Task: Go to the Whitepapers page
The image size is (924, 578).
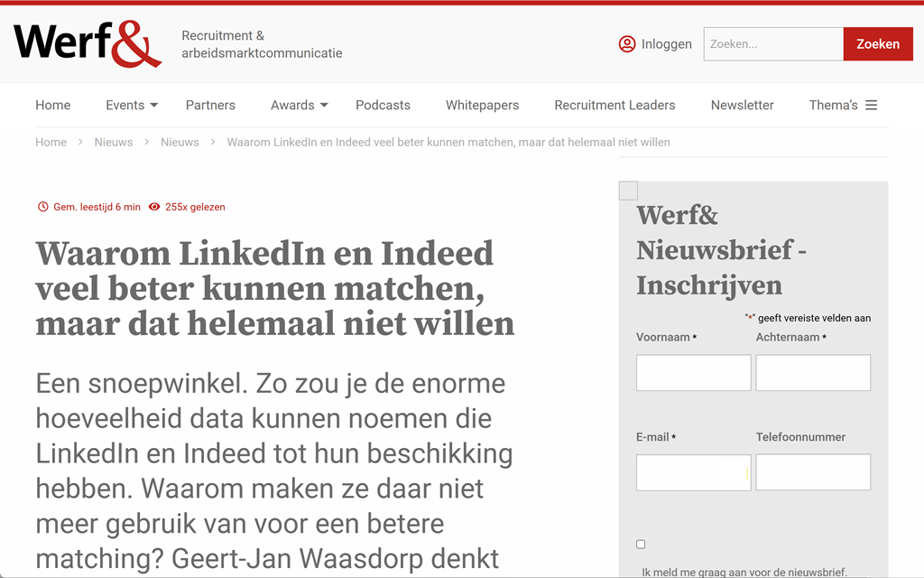Action: [x=482, y=105]
